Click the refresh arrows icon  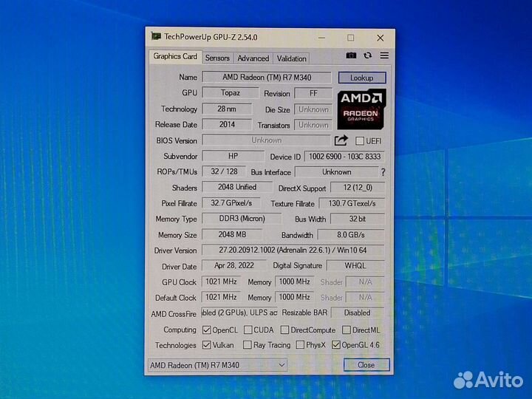367,55
